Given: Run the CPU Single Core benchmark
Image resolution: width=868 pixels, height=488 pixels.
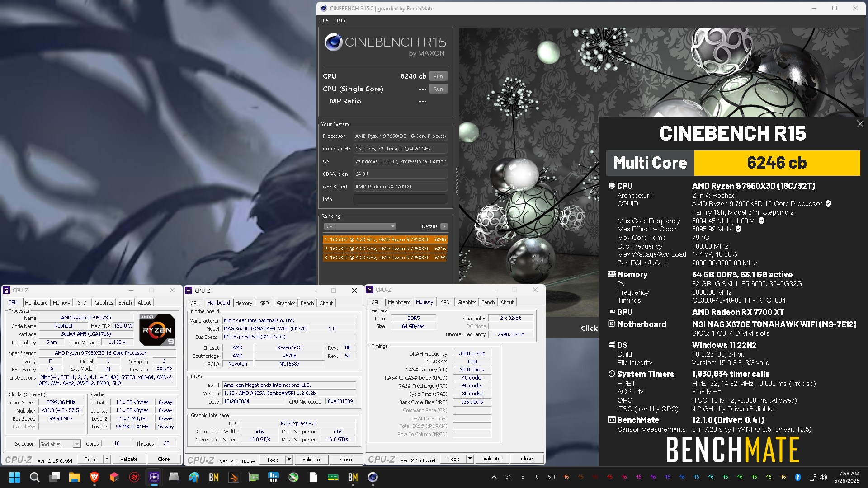Looking at the screenshot, I should coord(438,89).
